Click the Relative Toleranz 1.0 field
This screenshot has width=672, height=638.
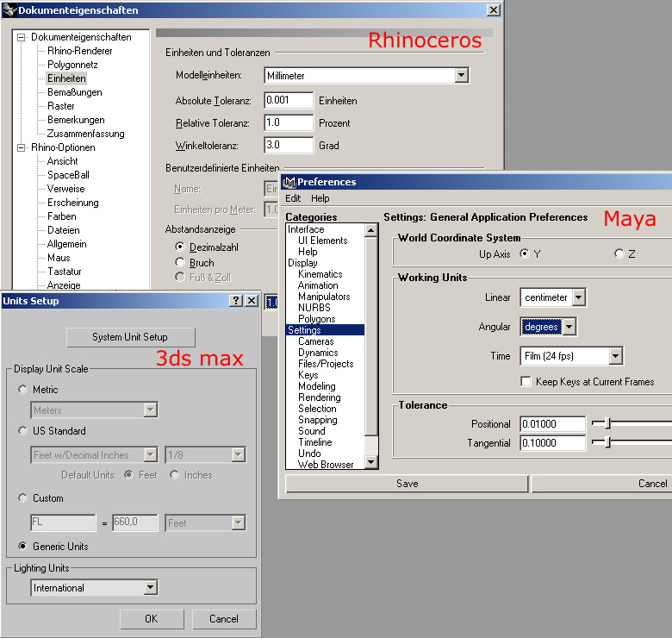(289, 122)
